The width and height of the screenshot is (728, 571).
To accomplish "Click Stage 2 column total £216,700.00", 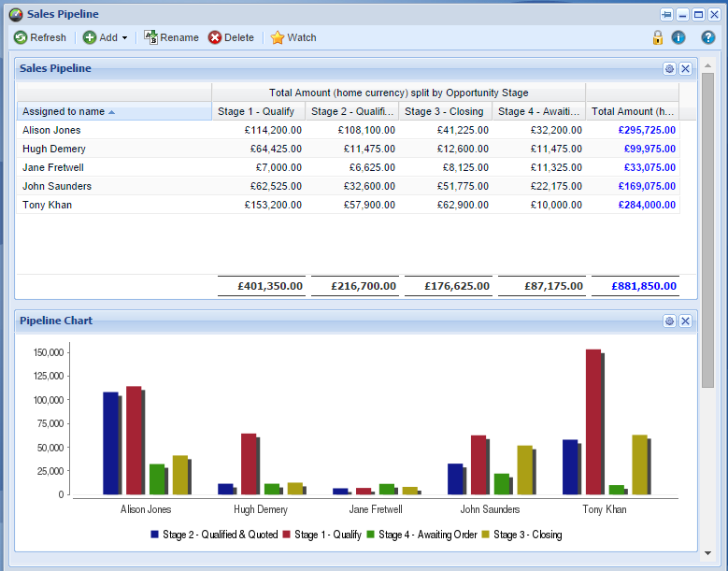I will 364,286.
